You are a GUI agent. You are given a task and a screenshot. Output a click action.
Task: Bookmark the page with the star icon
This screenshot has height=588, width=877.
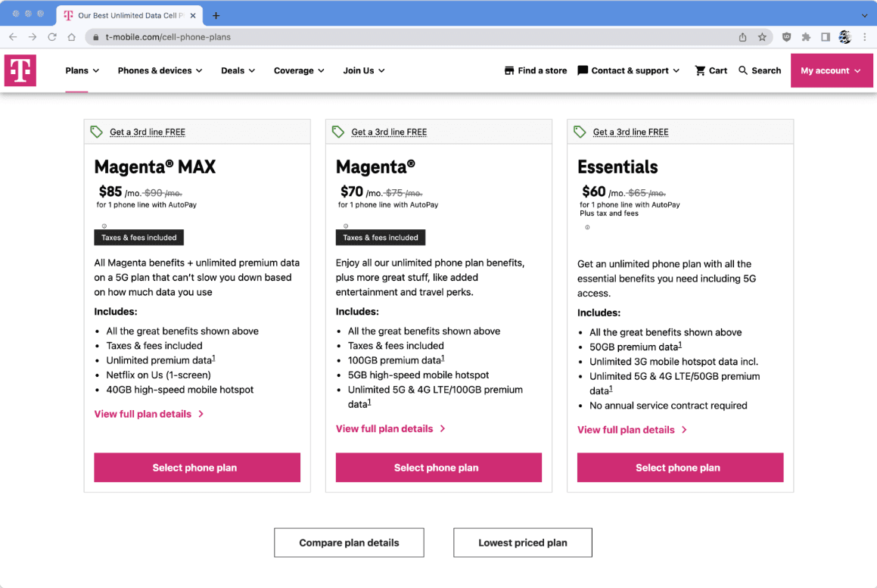[x=762, y=37]
